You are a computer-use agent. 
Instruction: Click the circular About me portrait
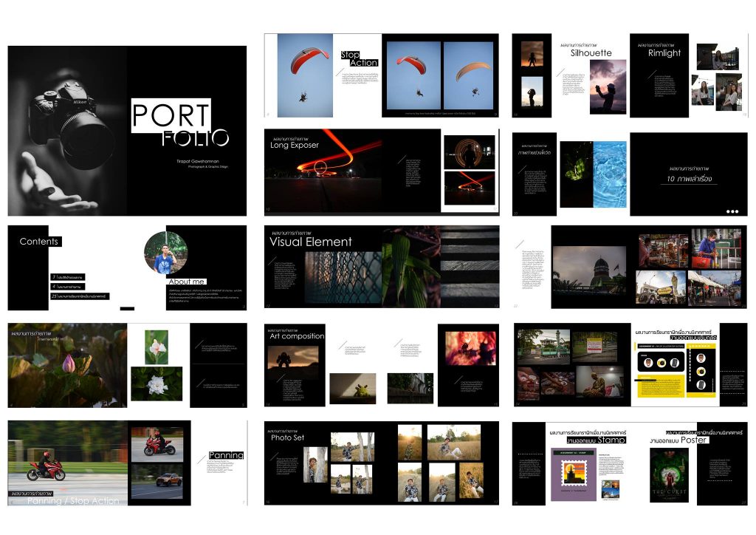coord(165,253)
